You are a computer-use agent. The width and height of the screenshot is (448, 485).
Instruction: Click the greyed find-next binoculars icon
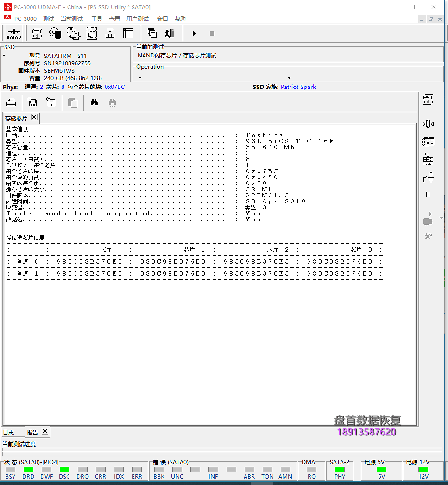click(112, 102)
